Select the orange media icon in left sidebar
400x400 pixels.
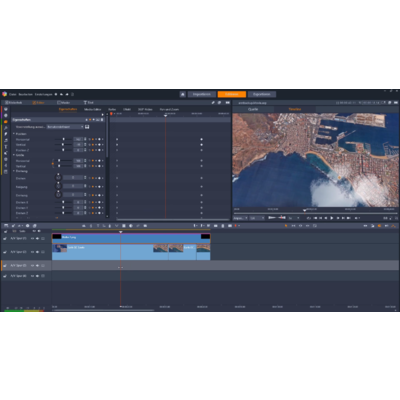point(5,122)
